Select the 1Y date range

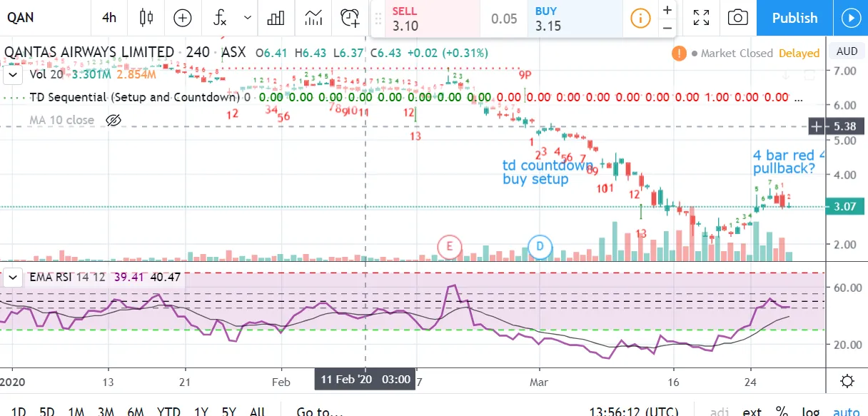pos(201,412)
